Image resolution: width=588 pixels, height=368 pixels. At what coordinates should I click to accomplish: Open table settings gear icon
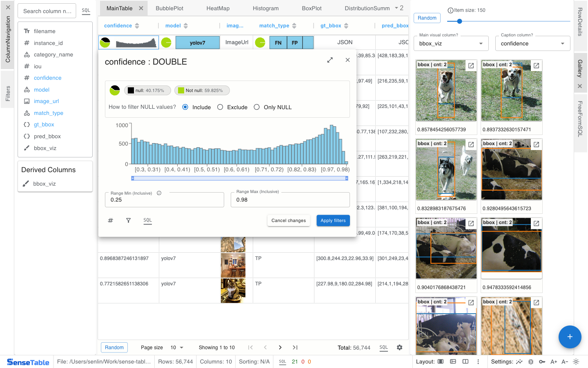[399, 348]
